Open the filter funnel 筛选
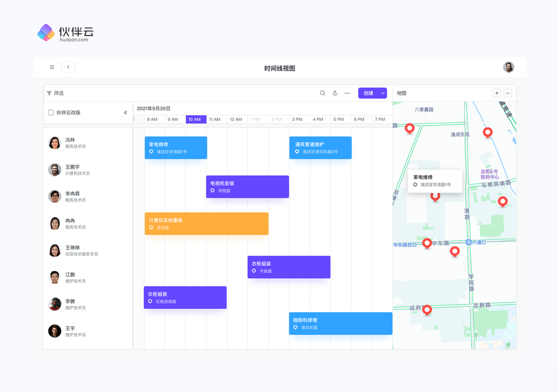Image resolution: width=559 pixels, height=392 pixels. click(x=55, y=93)
